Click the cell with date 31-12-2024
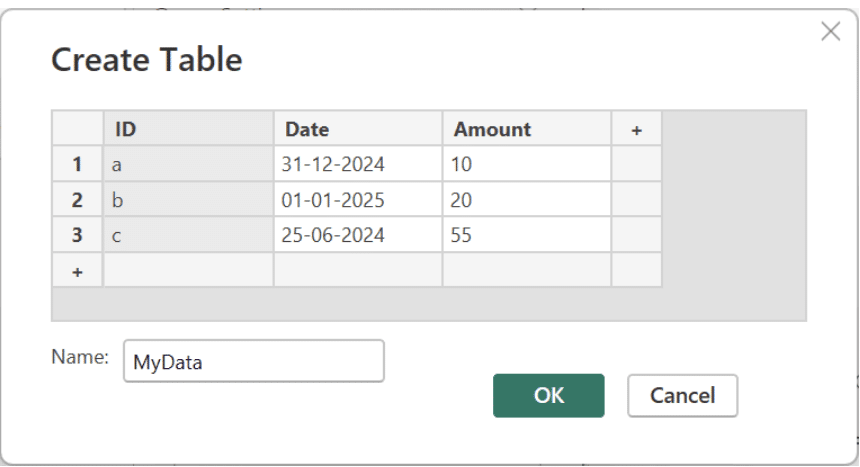This screenshot has width=860, height=467. pyautogui.click(x=358, y=165)
